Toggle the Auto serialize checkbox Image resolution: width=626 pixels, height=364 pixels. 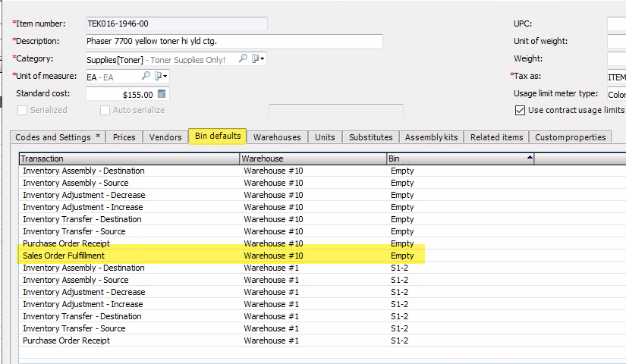[105, 110]
